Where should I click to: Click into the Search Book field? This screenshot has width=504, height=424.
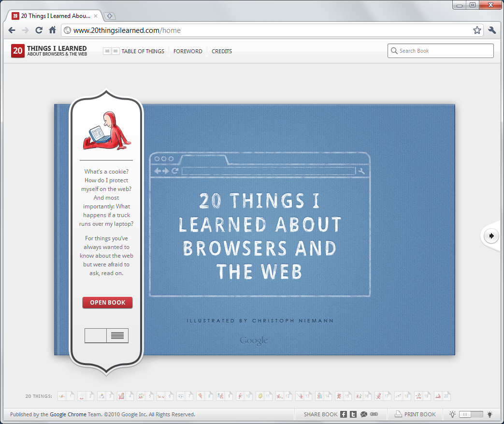coord(440,51)
